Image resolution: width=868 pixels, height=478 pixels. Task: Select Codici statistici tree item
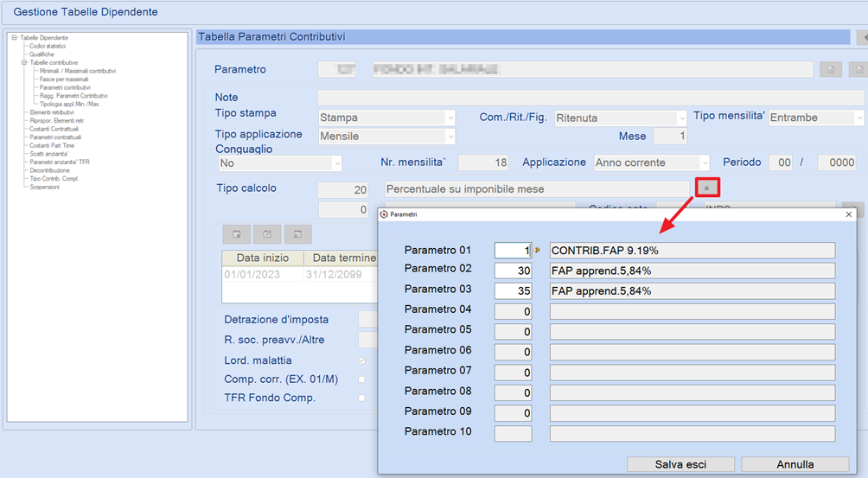pos(48,46)
